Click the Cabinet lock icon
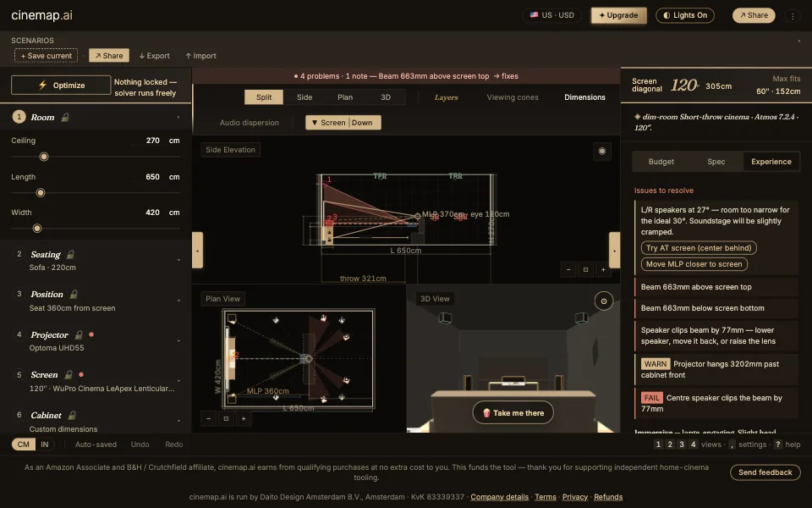Screen dimensions: 812x508 tap(72, 415)
